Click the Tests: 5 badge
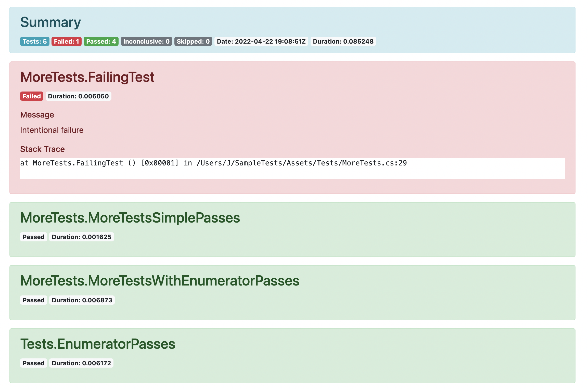The width and height of the screenshot is (588, 389). click(x=35, y=41)
